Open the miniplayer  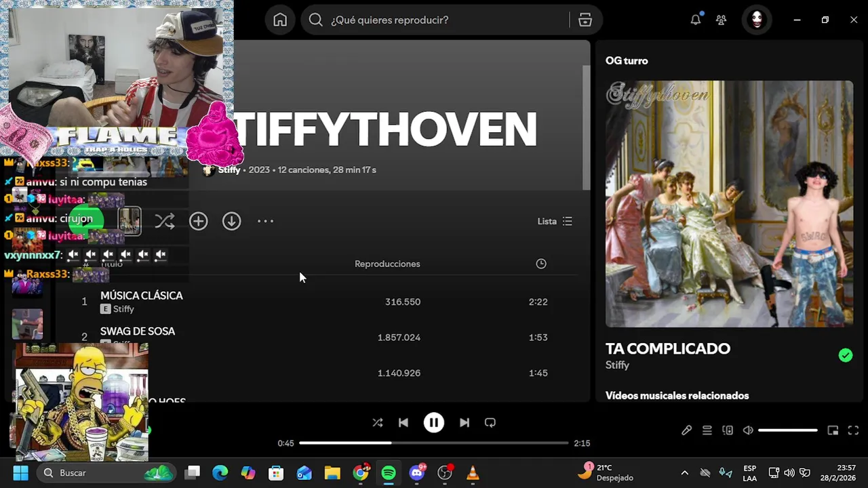tap(833, 430)
